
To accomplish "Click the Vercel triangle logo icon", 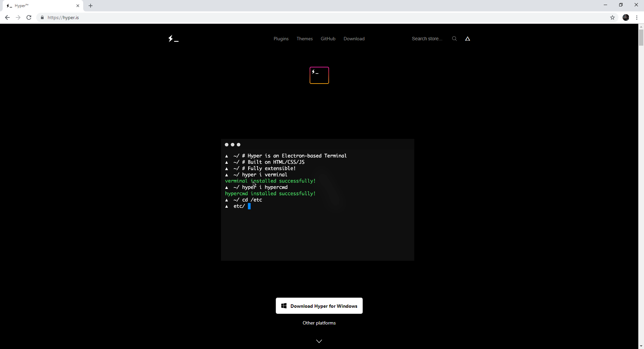I will click(x=468, y=39).
